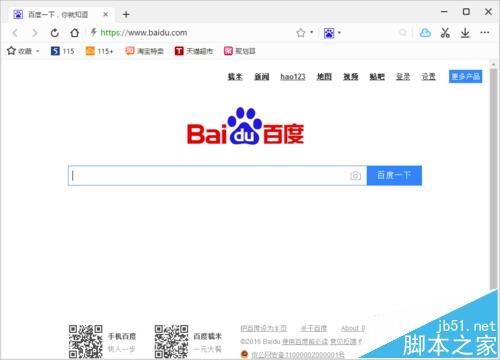Click the 关于百度 footer link
This screenshot has width=500, height=360.
(x=314, y=328)
